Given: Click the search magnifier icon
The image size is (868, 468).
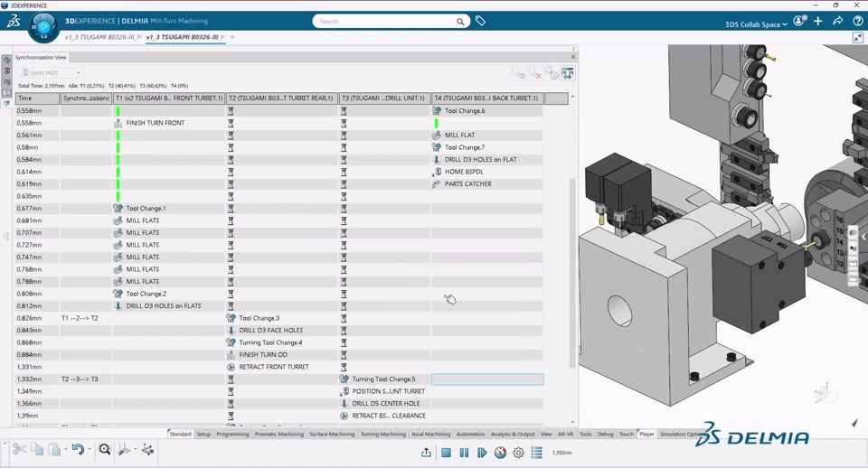Looking at the screenshot, I should (460, 22).
